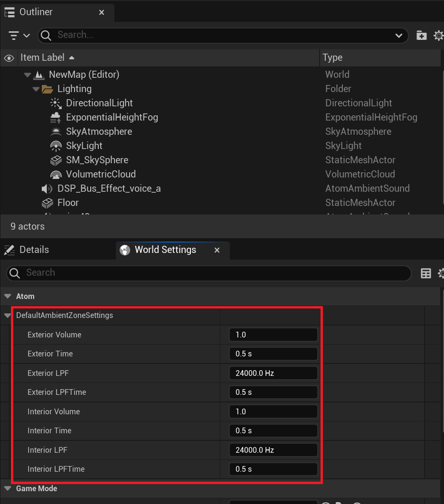
Task: Click the ExponentialHeightFog actor icon
Action: [56, 118]
